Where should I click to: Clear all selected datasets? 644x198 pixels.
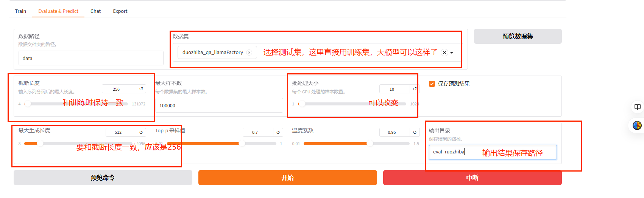coord(444,53)
